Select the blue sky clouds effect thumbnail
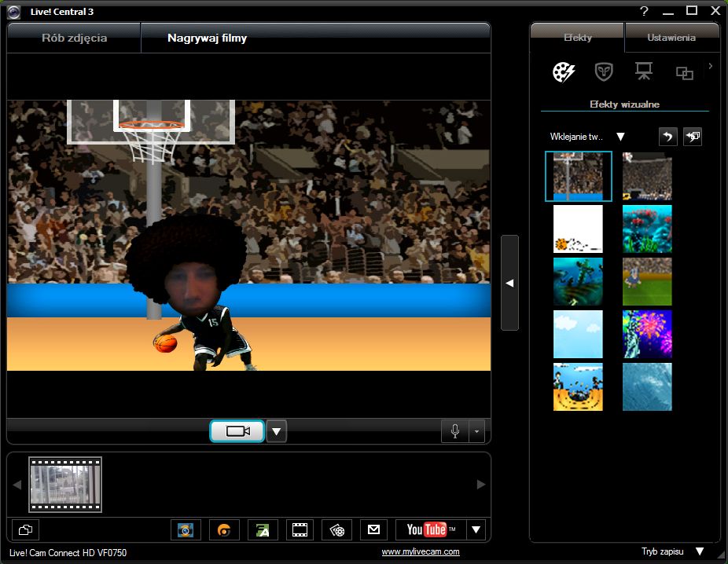This screenshot has height=564, width=728. (x=578, y=334)
